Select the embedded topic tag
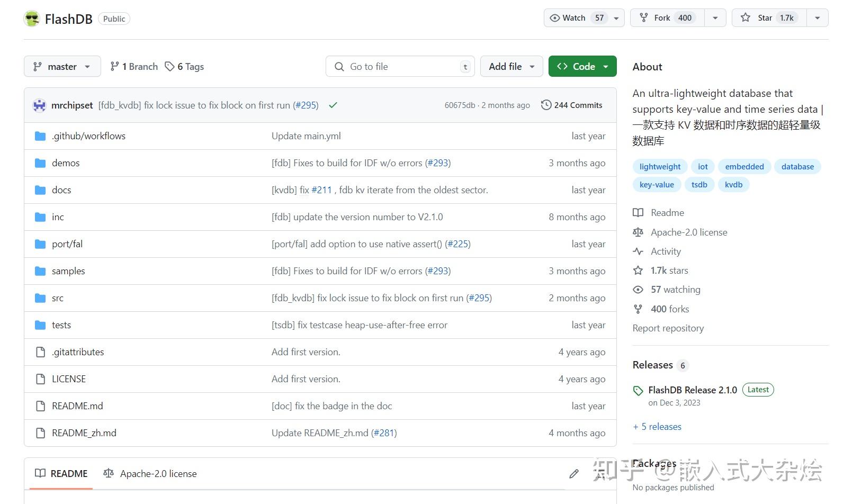844x504 pixels. (744, 167)
